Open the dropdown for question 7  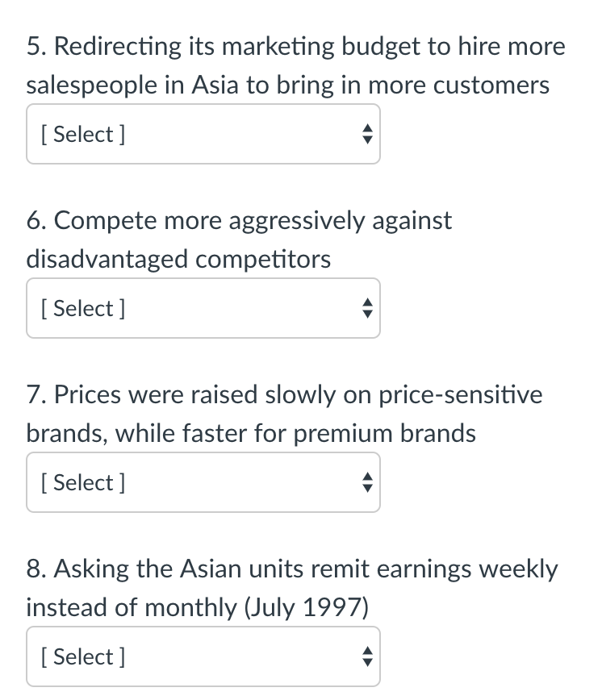203,483
